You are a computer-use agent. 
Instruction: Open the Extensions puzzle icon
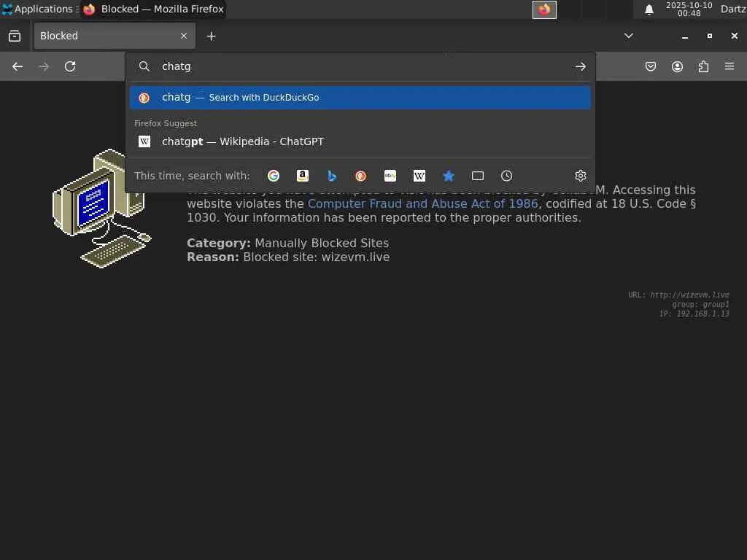(x=703, y=66)
